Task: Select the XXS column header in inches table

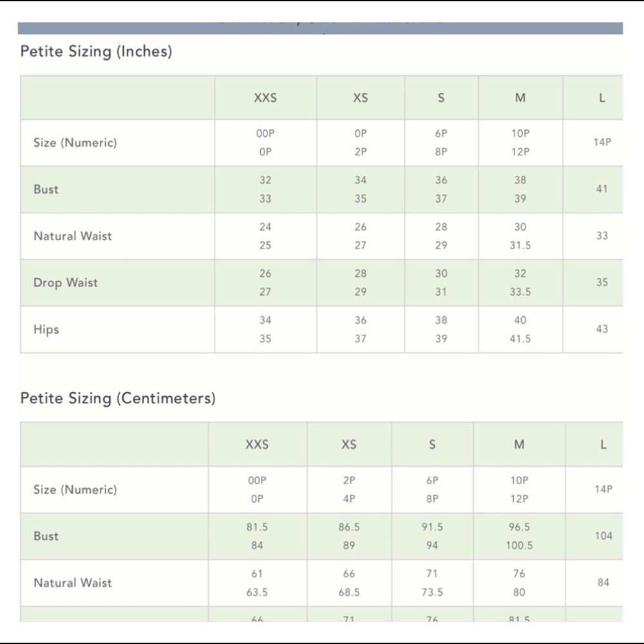Action: pos(265,98)
